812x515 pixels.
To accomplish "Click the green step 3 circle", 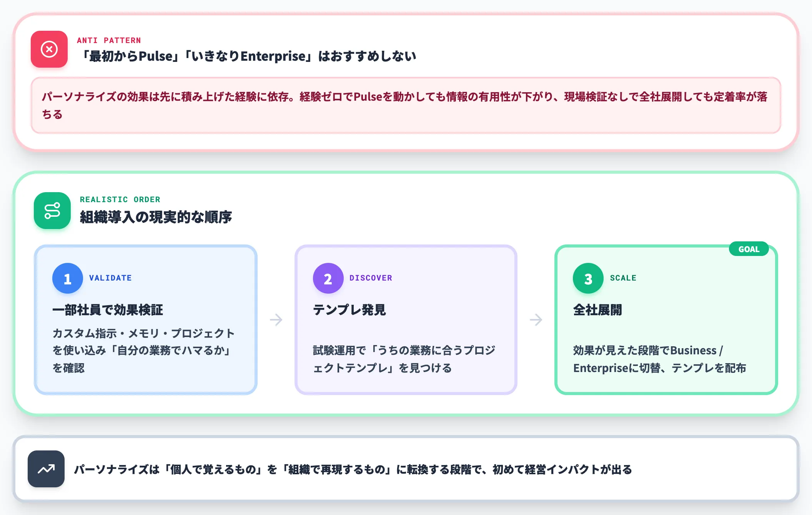I will tap(588, 278).
